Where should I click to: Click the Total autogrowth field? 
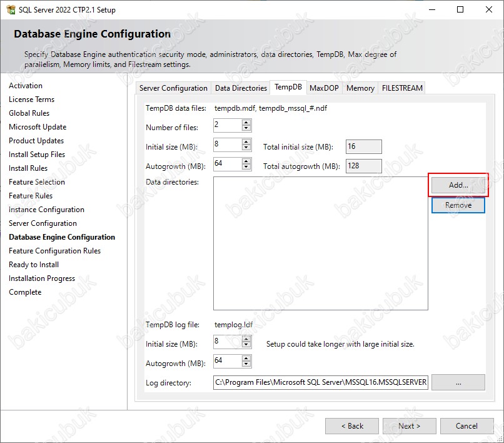click(x=363, y=166)
